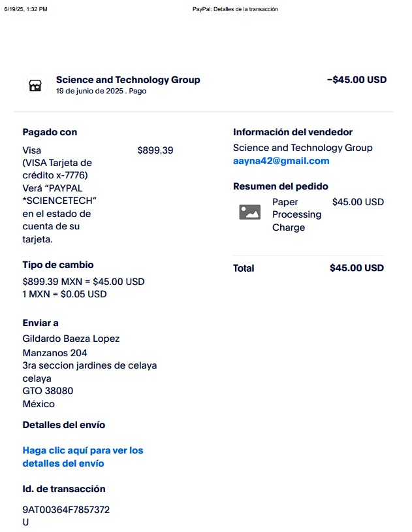Click the $899.39 Visa payment amount
The height and width of the screenshot is (532, 412).
(x=155, y=150)
